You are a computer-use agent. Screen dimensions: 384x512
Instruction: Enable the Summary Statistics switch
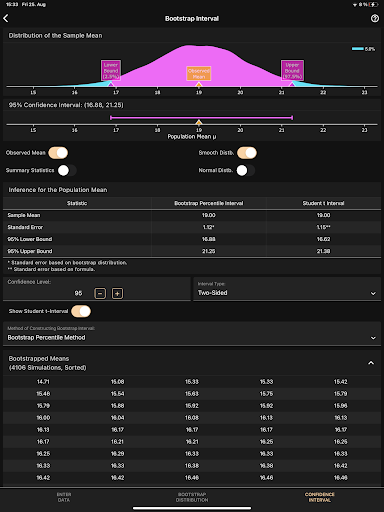67,170
